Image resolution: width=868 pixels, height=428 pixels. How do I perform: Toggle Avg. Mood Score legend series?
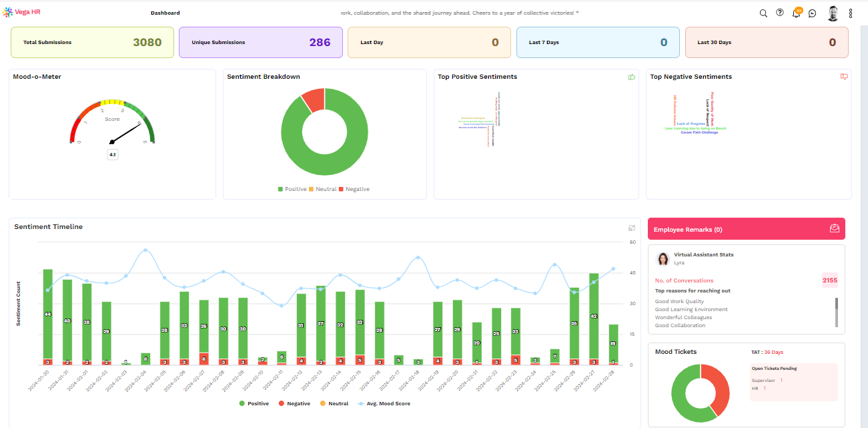(x=384, y=403)
